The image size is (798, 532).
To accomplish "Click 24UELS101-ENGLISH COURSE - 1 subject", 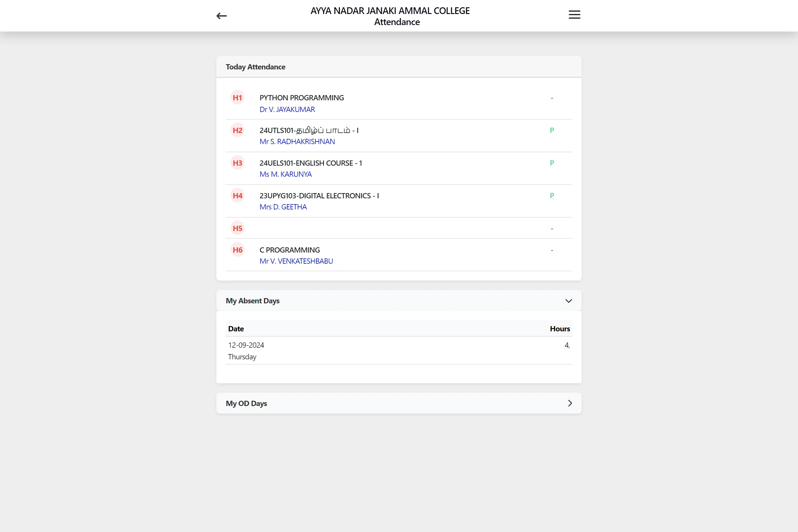I will (311, 163).
